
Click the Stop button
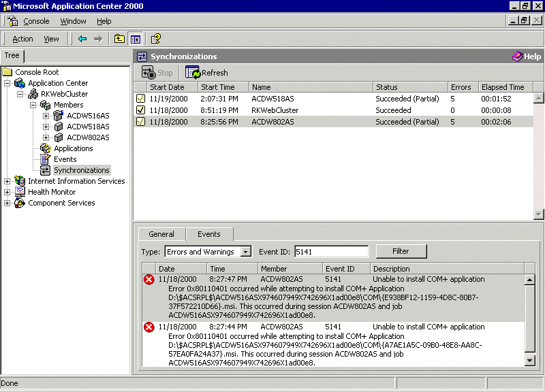point(157,73)
